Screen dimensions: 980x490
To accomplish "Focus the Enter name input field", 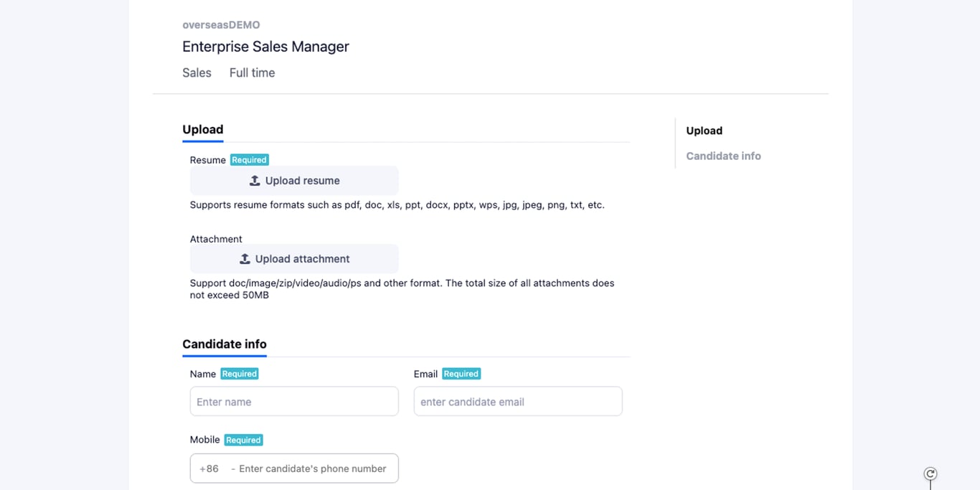I will click(x=294, y=402).
